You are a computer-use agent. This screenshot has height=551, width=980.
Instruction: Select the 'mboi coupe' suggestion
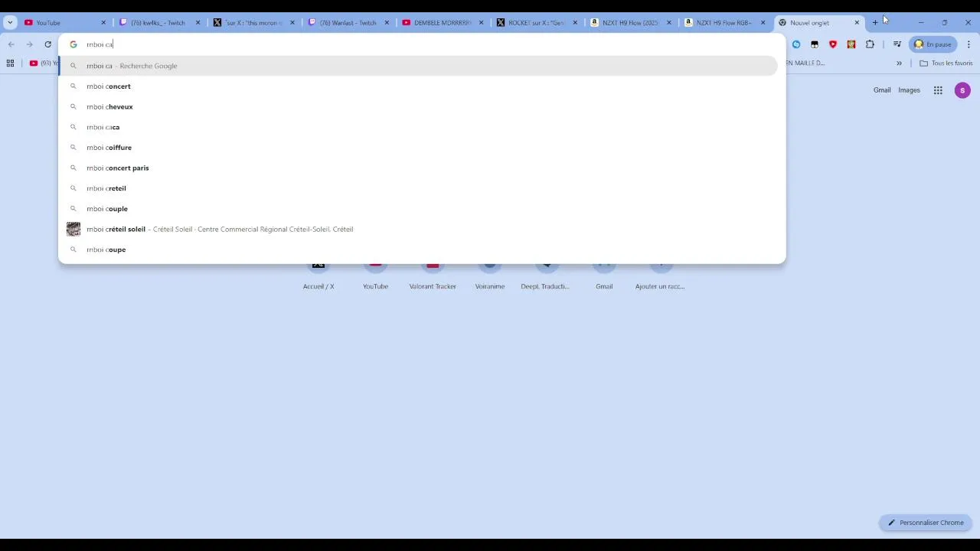419,249
